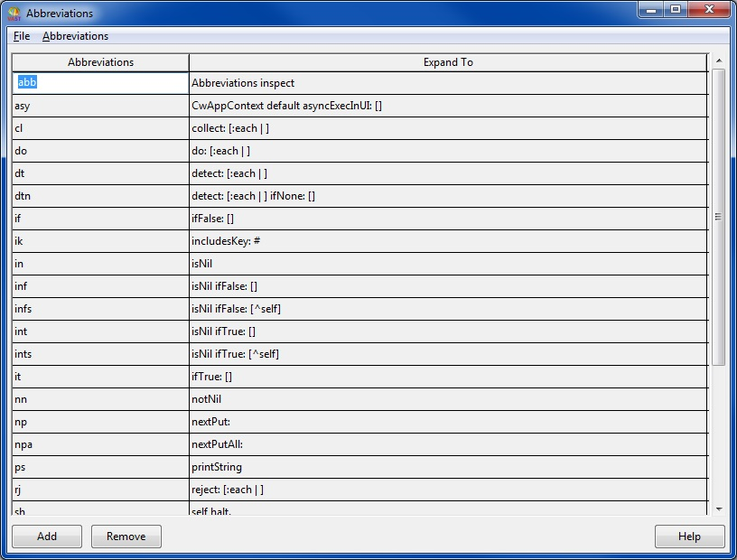Click the Expand To column header
The height and width of the screenshot is (560, 737).
(x=448, y=62)
